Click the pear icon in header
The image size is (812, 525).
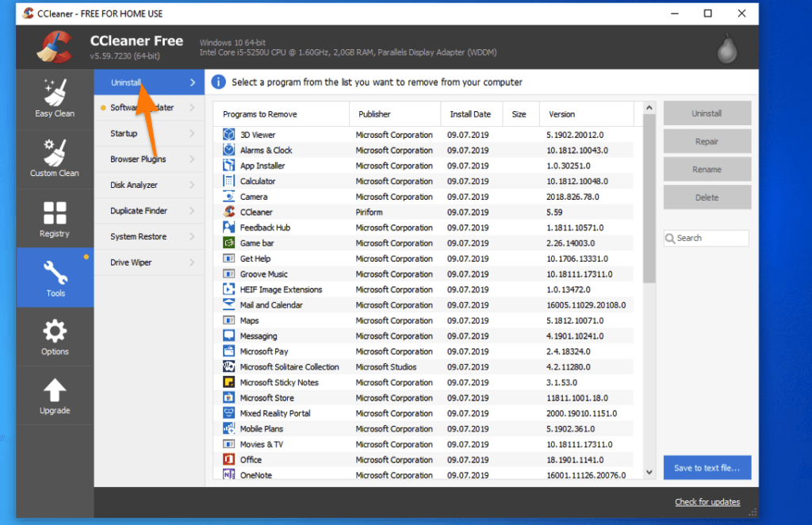(727, 48)
